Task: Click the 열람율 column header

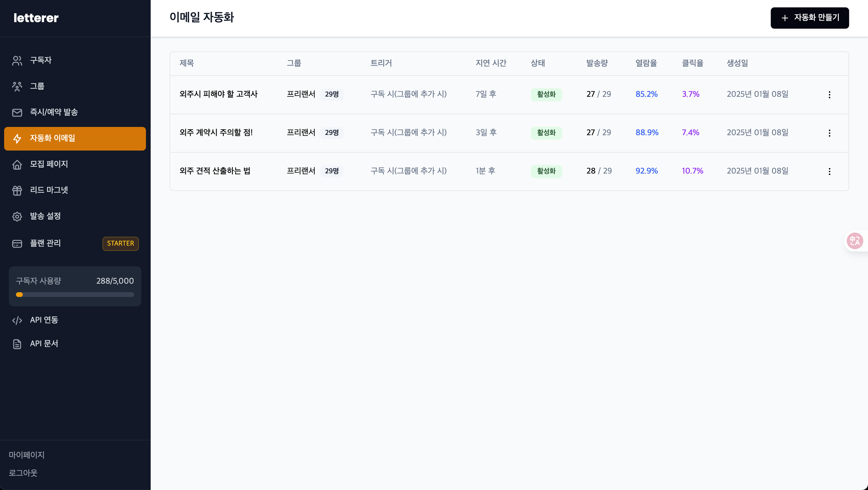Action: coord(646,63)
